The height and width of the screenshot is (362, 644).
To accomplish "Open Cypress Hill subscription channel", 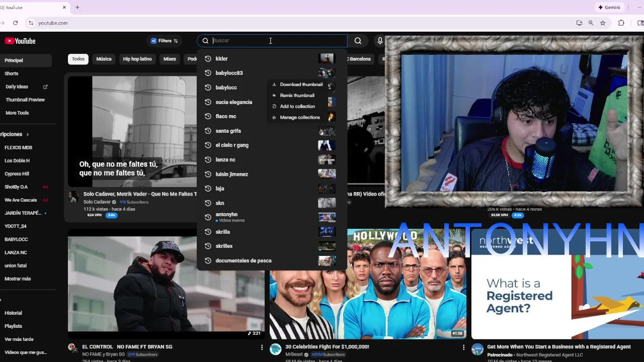I will tap(17, 174).
